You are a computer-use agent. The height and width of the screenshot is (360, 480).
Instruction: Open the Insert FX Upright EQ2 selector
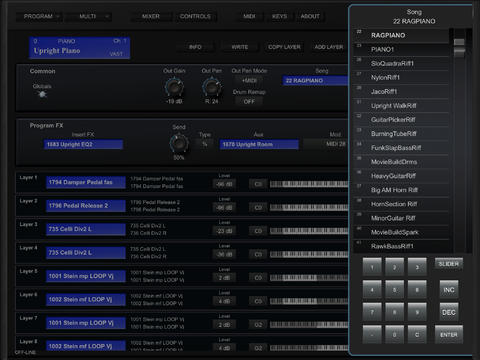coord(83,144)
